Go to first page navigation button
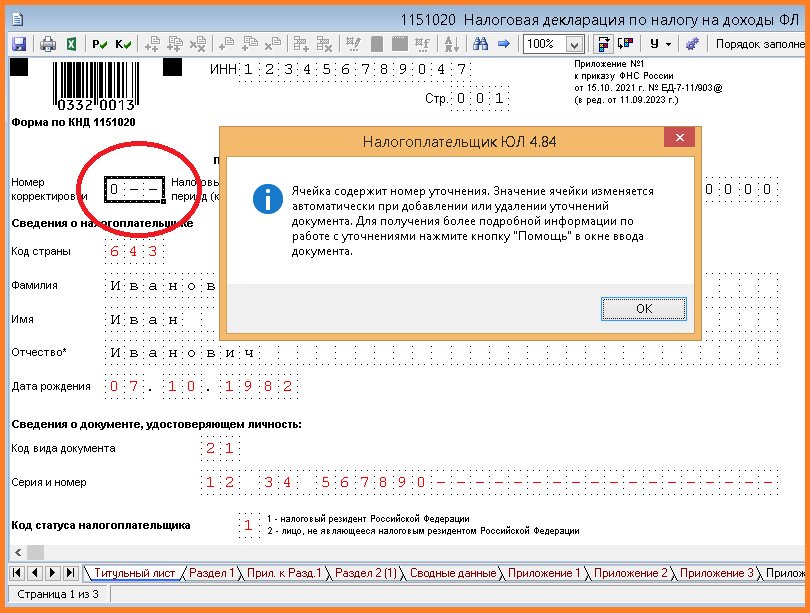 coord(17,573)
